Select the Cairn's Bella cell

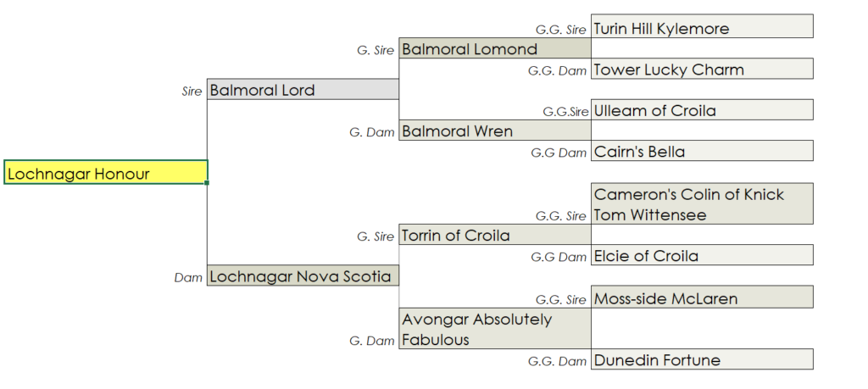pyautogui.click(x=702, y=152)
